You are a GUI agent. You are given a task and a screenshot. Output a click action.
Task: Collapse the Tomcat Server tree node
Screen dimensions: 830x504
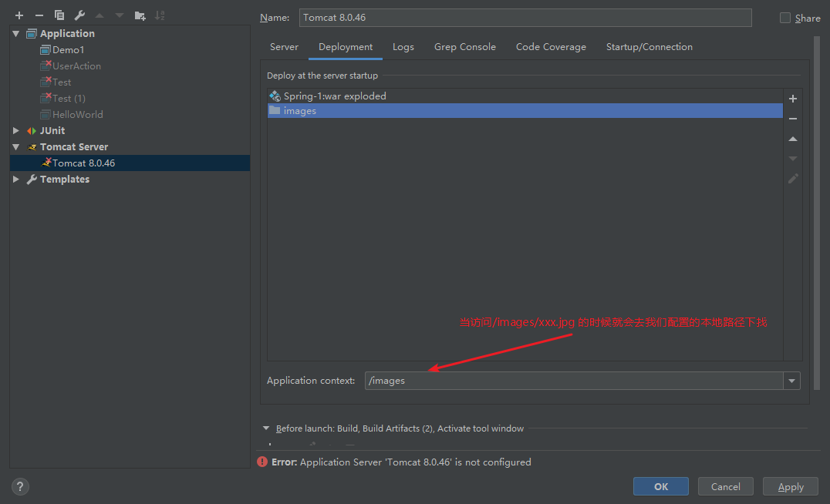(x=16, y=147)
